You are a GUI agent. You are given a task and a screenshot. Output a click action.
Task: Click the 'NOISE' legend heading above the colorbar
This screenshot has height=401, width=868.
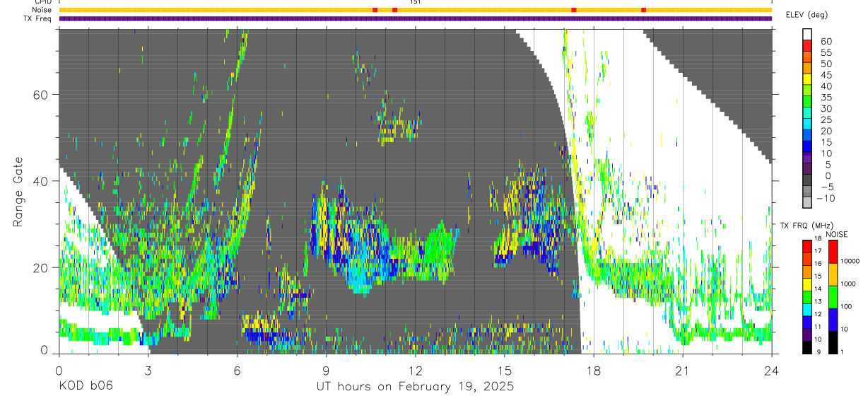pyautogui.click(x=837, y=234)
